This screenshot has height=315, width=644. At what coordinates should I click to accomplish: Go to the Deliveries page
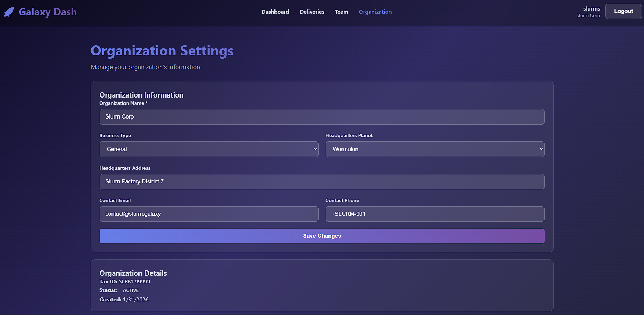(x=312, y=12)
